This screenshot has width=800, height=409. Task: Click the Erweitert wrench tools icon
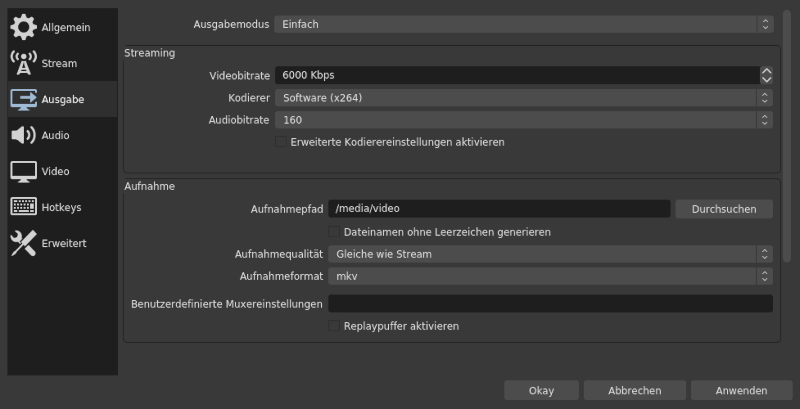[x=23, y=243]
